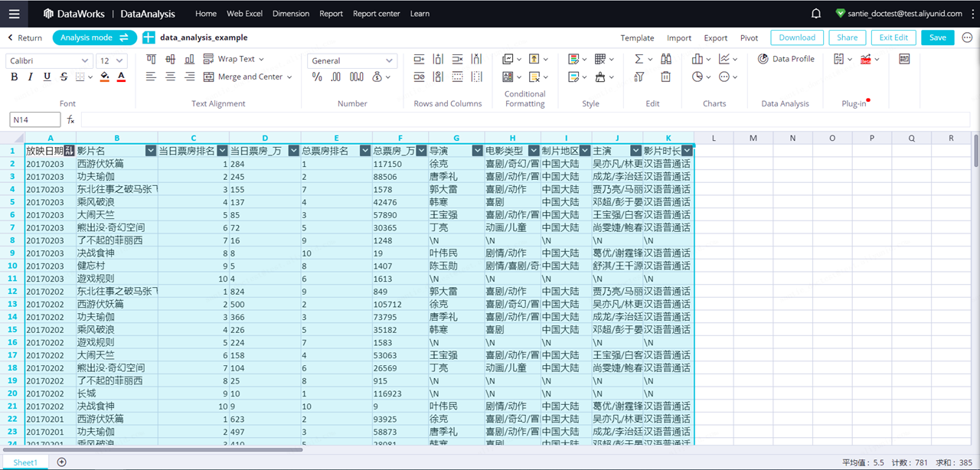The height and width of the screenshot is (470, 980).
Task: Right-align text horizontally
Action: point(189,77)
